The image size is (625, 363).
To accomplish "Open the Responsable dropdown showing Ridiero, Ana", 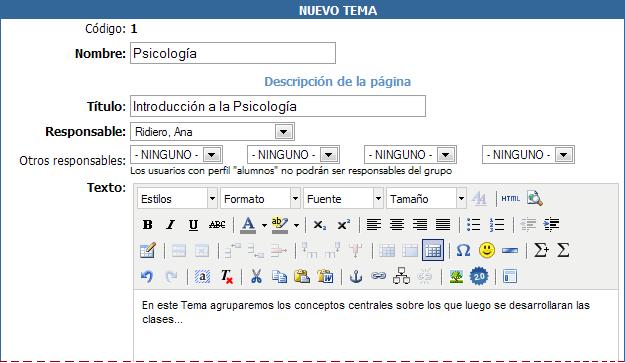I will coord(212,131).
